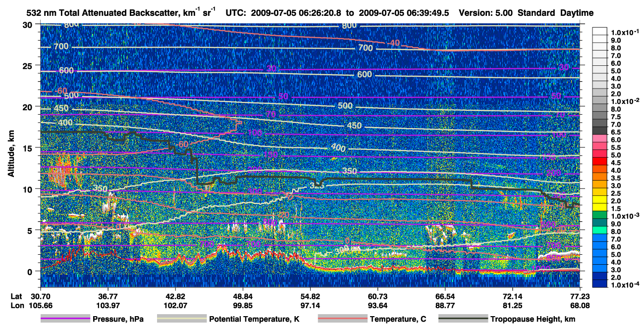Click the word 'Daytime' in the header
The width and height of the screenshot is (644, 330).
[x=577, y=13]
